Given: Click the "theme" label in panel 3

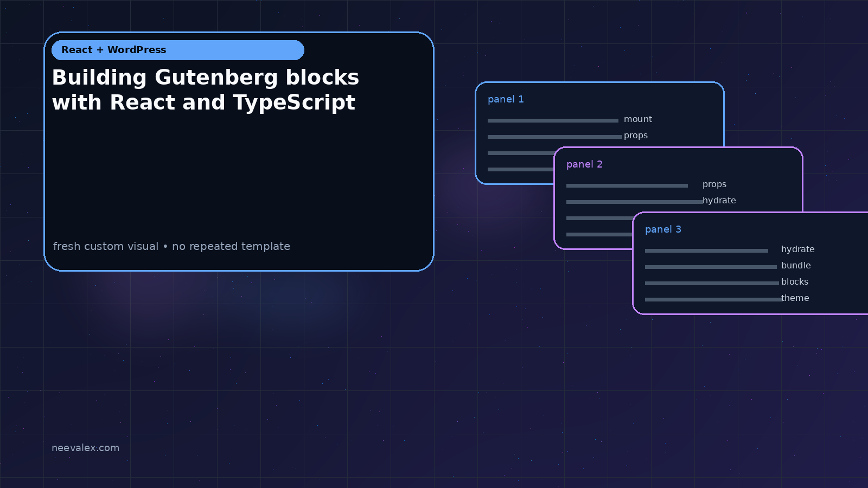Looking at the screenshot, I should coord(795,298).
